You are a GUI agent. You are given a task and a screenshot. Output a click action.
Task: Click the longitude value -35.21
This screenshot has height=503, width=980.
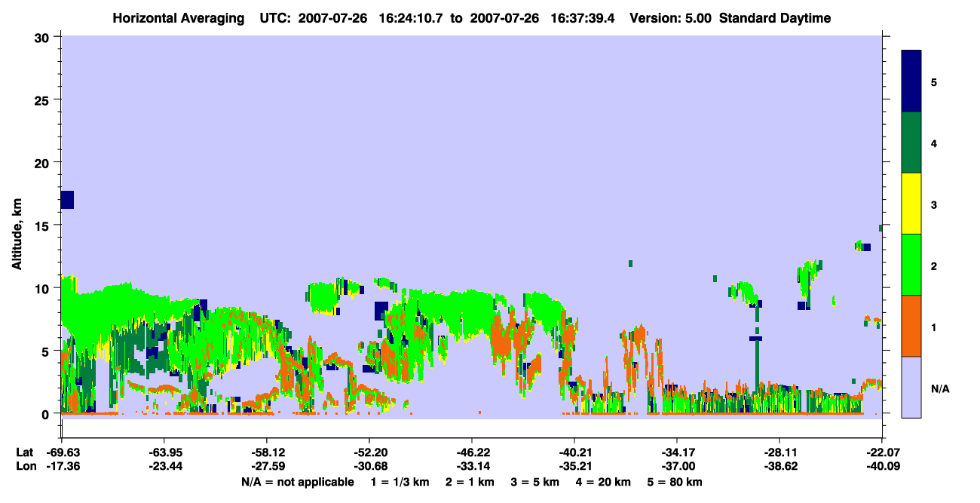click(574, 467)
